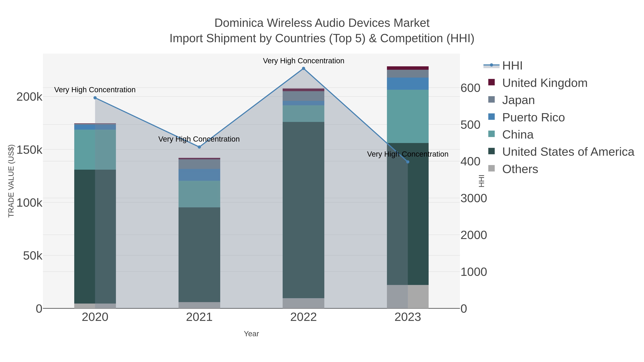
Task: Click the 2022 China bar segment
Action: (304, 114)
